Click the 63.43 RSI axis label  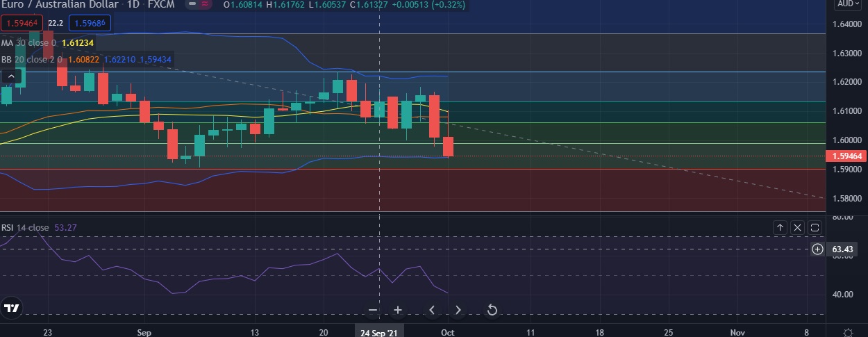click(842, 249)
